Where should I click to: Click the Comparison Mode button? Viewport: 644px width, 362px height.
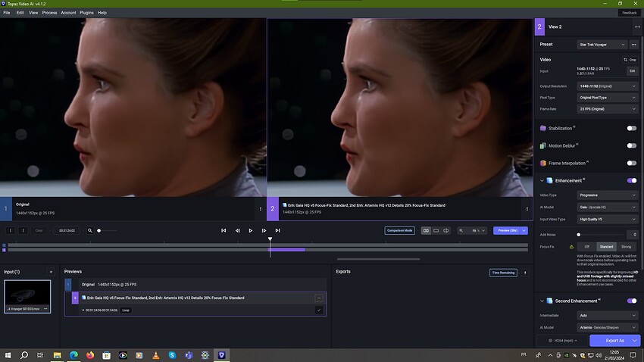[x=399, y=230]
